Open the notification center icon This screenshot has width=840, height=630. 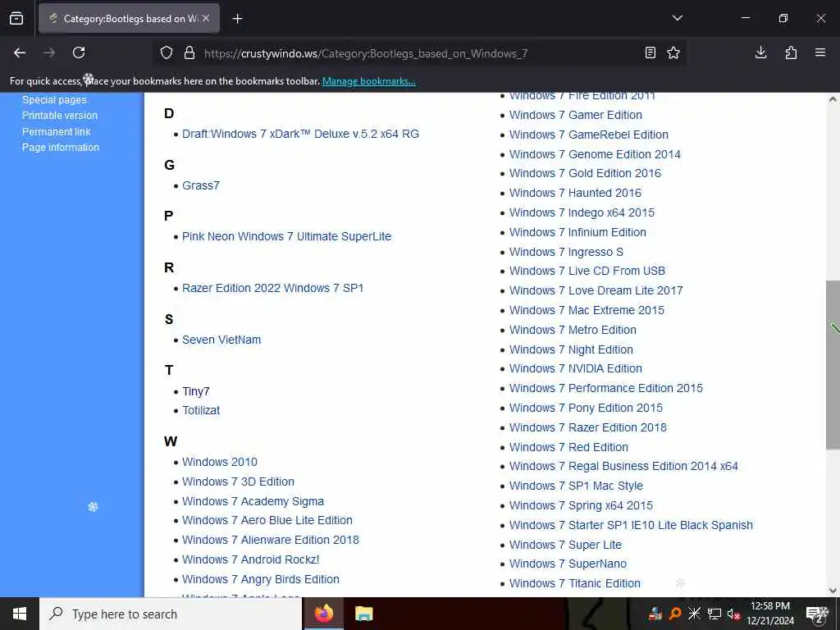[818, 614]
